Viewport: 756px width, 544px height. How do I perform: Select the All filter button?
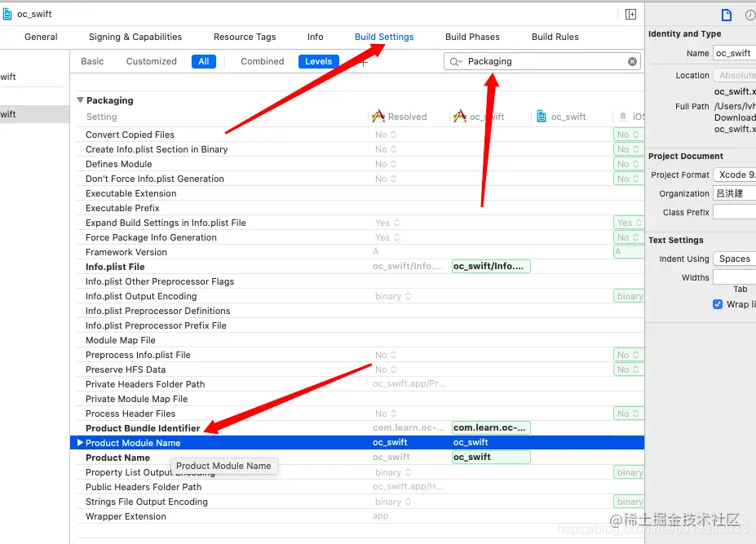click(x=203, y=61)
